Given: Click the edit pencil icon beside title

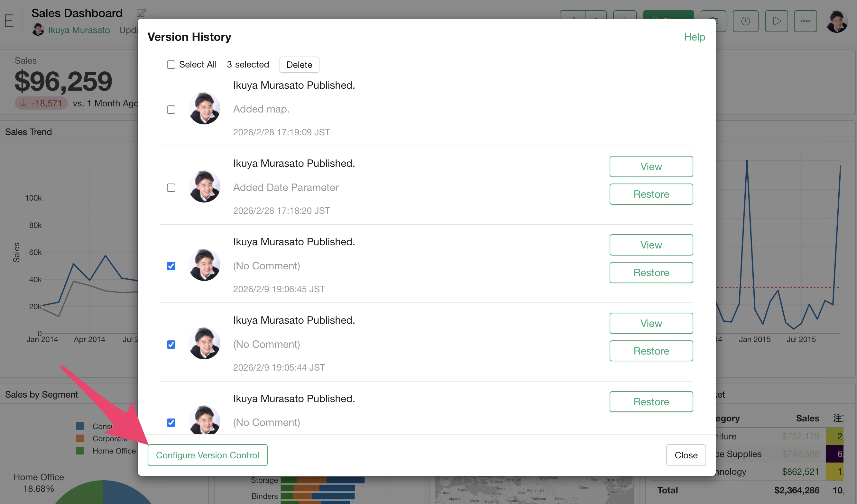Looking at the screenshot, I should point(141,13).
